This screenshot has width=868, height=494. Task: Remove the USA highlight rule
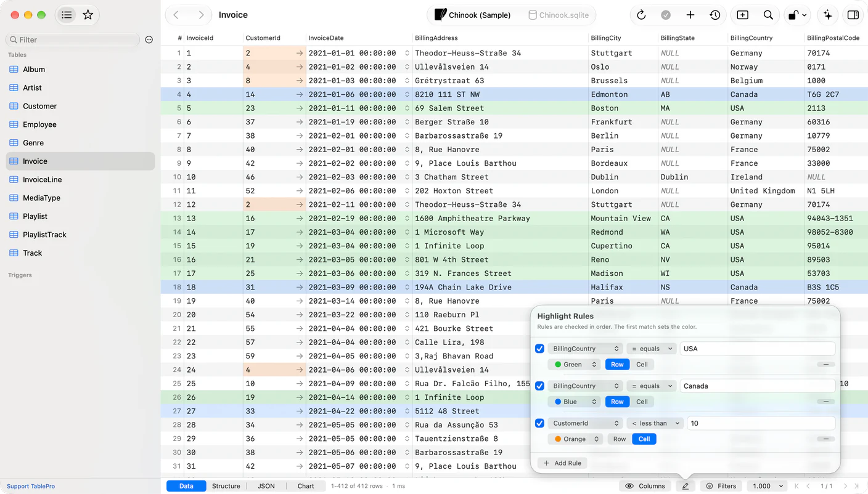pos(825,365)
